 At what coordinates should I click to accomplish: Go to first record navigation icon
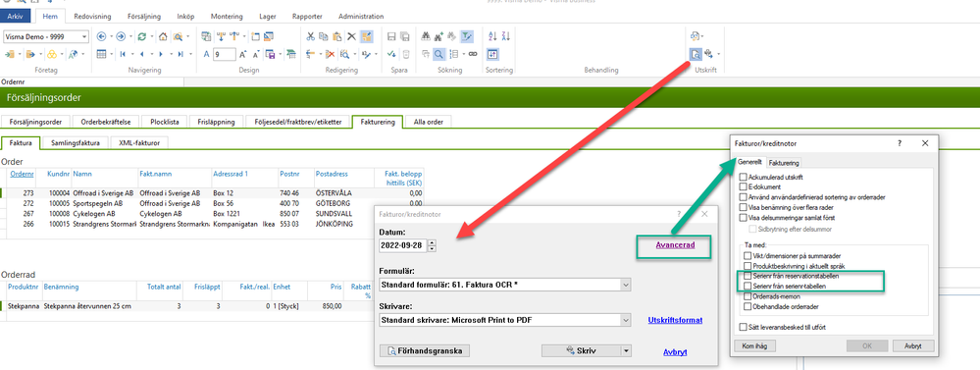[x=123, y=54]
